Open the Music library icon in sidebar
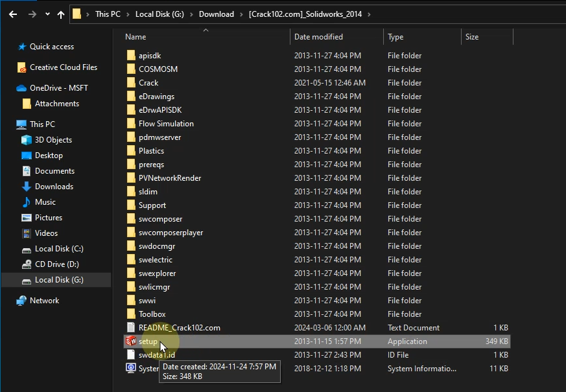Viewport: 566px width, 392px height. coord(27,202)
